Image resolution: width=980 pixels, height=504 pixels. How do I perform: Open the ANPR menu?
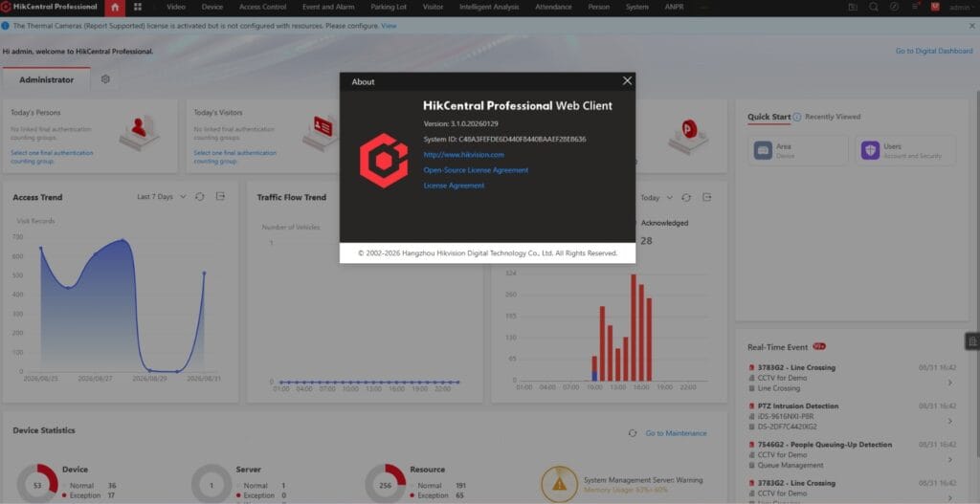point(675,7)
